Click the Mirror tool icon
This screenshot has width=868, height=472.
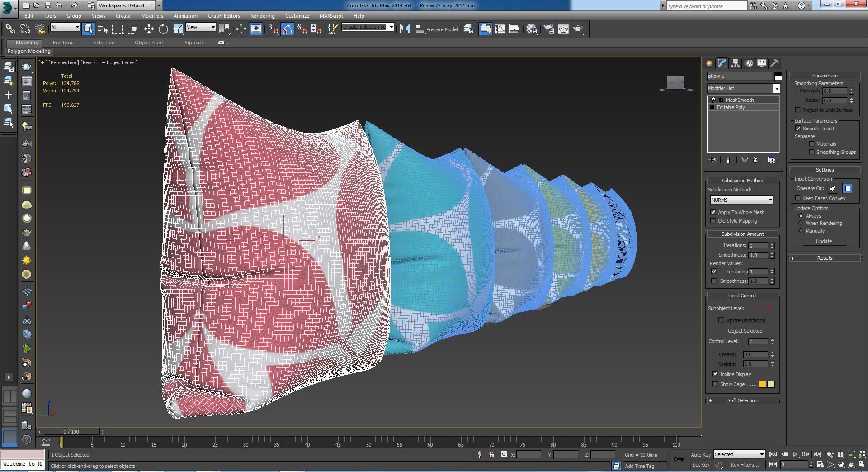tap(405, 29)
